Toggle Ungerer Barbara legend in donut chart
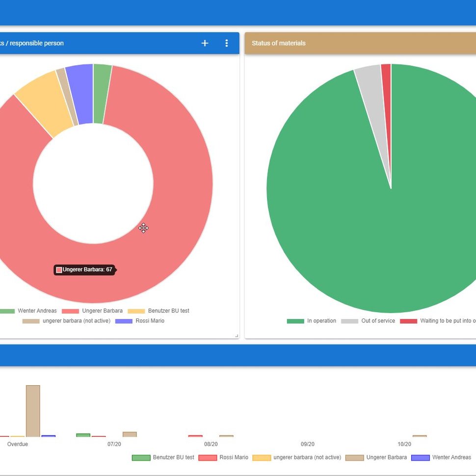Image resolution: width=476 pixels, height=476 pixels. [x=92, y=311]
